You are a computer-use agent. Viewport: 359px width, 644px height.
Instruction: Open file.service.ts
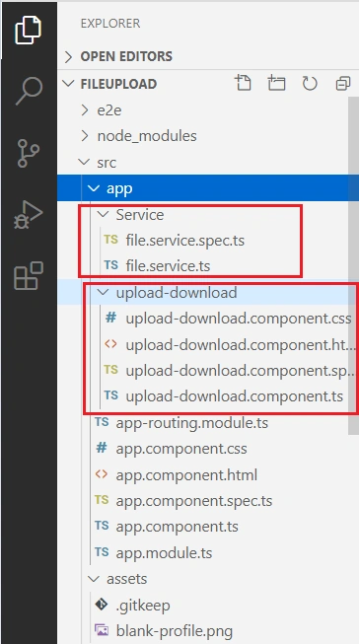(168, 265)
